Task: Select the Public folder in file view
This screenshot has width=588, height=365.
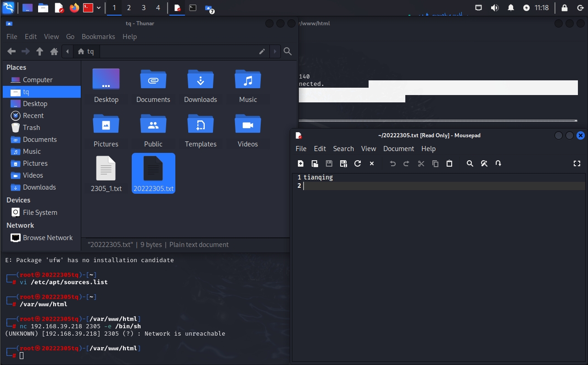Action: point(153,130)
